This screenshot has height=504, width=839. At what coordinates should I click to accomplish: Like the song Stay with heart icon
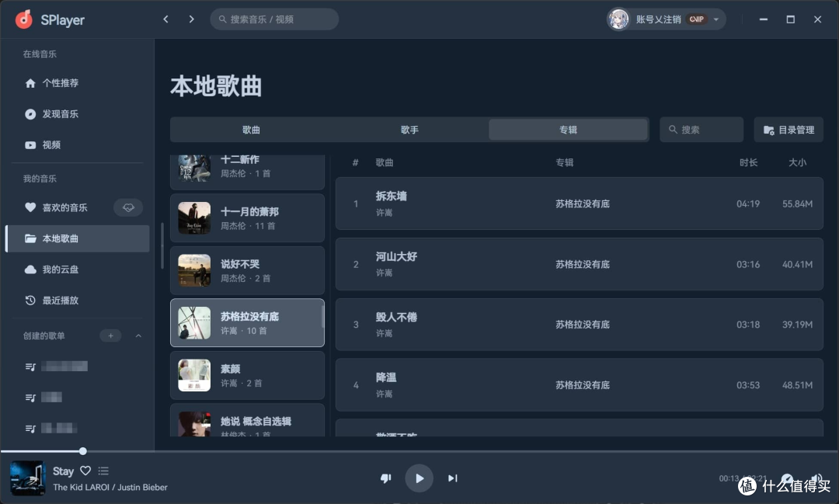tap(85, 471)
